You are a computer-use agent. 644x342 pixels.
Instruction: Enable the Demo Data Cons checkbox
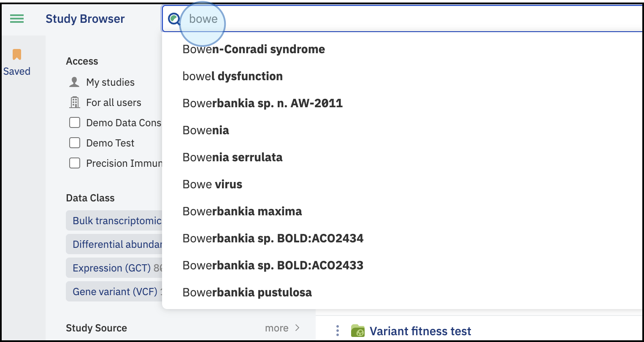(75, 122)
